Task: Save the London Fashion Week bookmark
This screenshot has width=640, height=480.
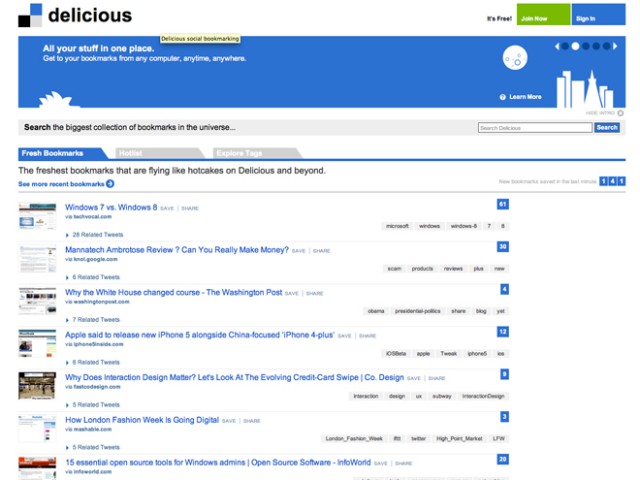Action: pos(229,421)
